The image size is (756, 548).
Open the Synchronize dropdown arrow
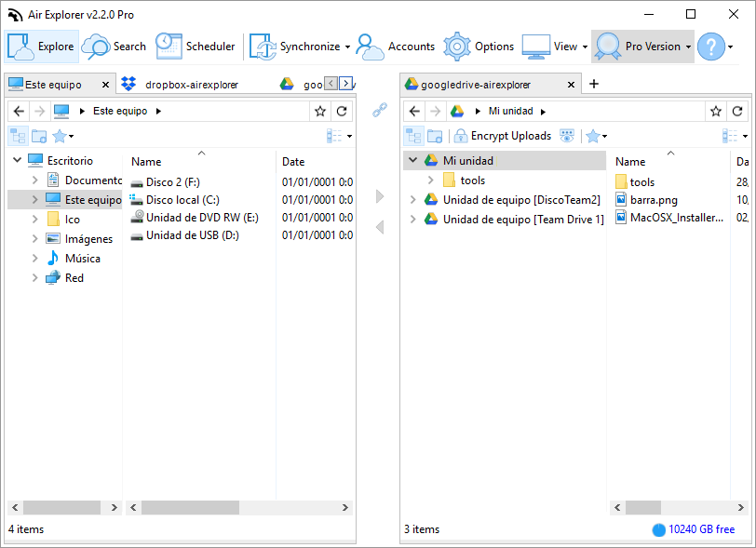click(347, 47)
